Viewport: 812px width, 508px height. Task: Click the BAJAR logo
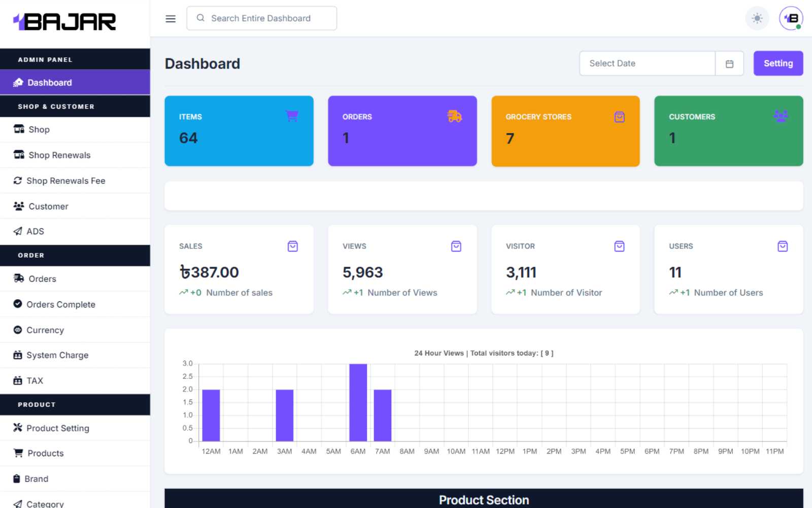(64, 22)
